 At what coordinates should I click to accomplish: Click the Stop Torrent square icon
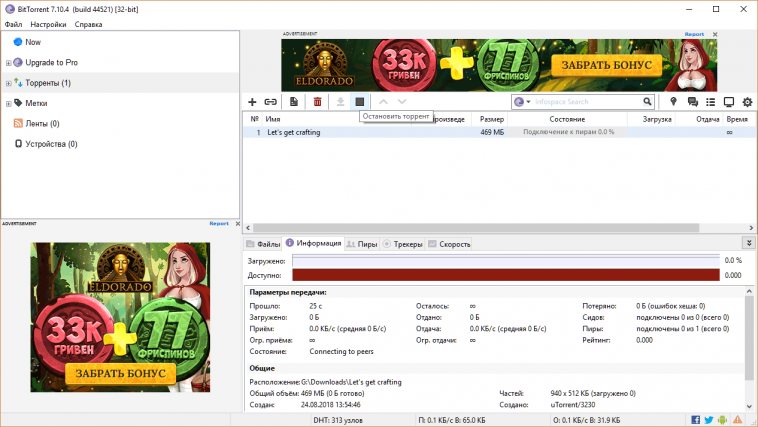tap(360, 102)
